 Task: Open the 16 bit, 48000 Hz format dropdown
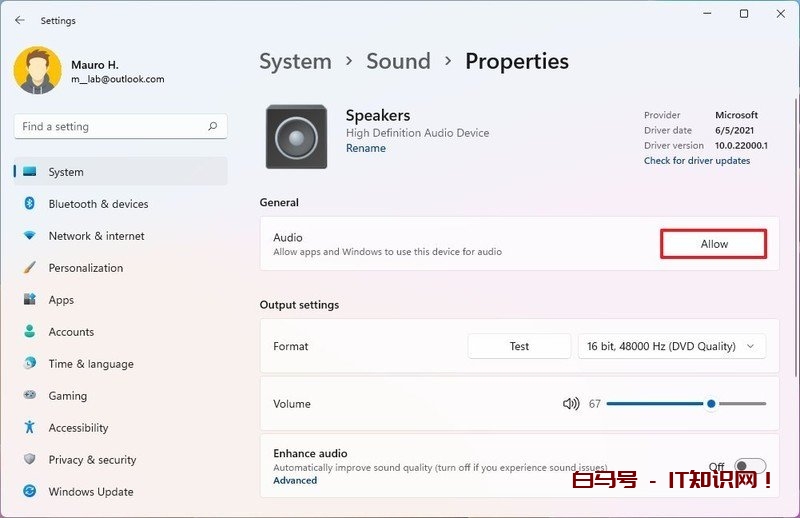pyautogui.click(x=672, y=346)
